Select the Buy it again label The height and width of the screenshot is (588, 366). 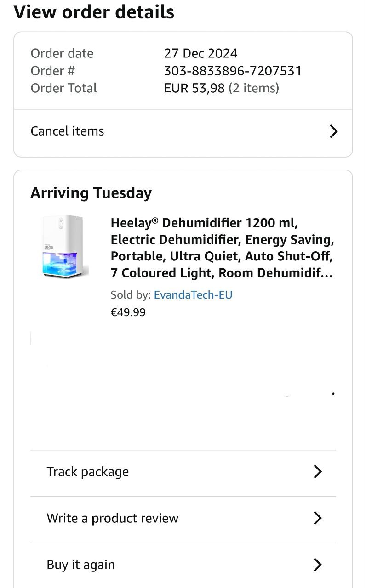tap(81, 565)
